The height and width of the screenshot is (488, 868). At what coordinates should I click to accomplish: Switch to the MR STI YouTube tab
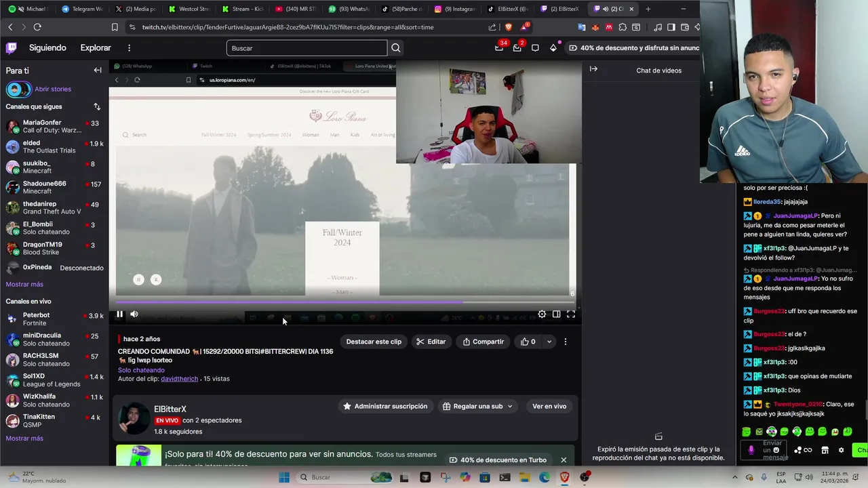(296, 9)
